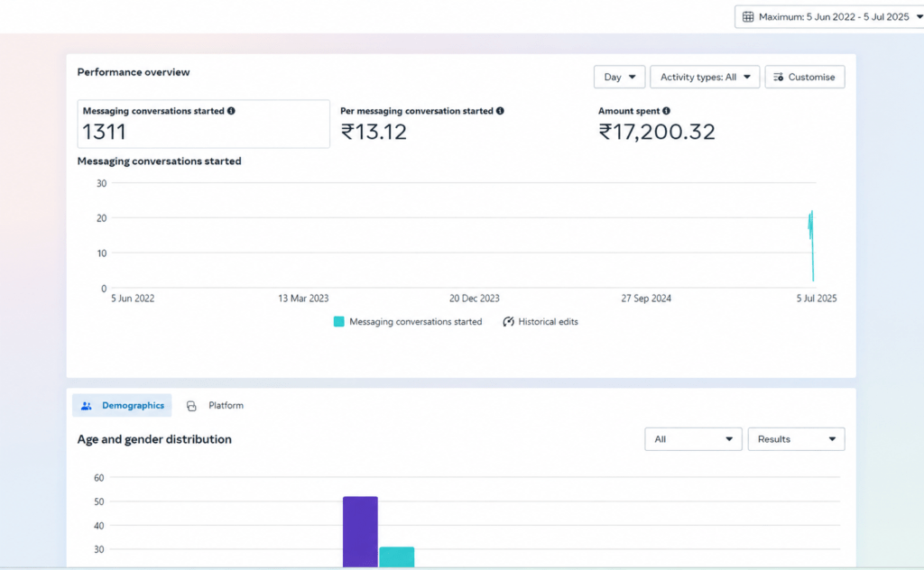
Task: Click the 20 Dec 2023 axis label
Action: [x=475, y=299]
